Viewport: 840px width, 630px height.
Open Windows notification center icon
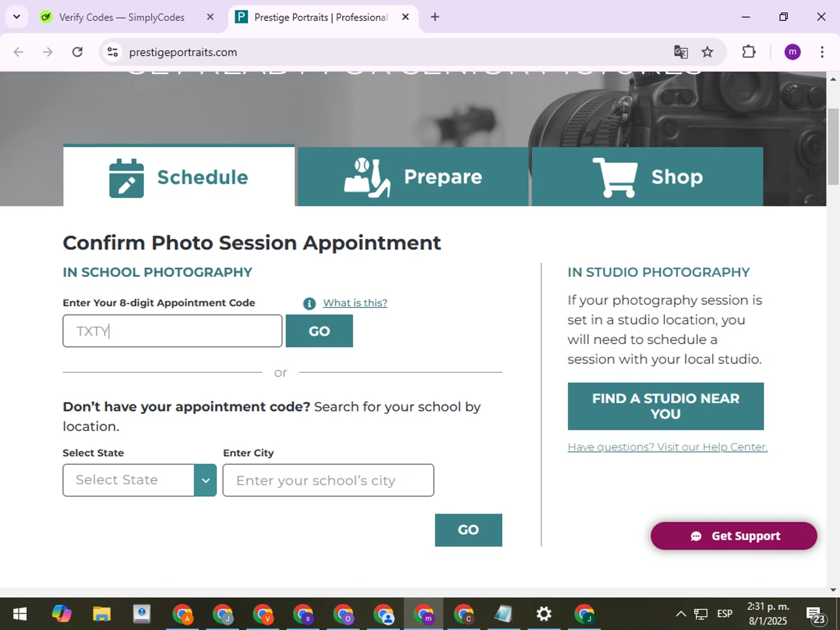click(x=815, y=615)
